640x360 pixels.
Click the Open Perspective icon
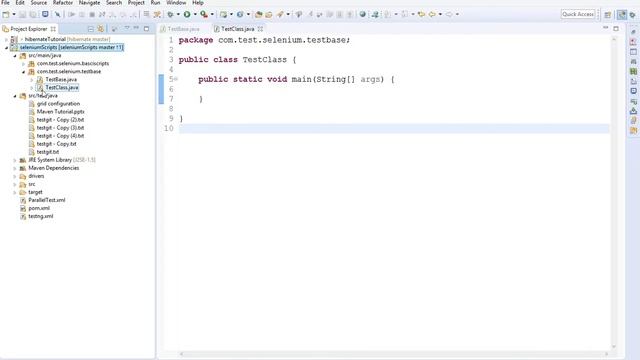(x=607, y=14)
